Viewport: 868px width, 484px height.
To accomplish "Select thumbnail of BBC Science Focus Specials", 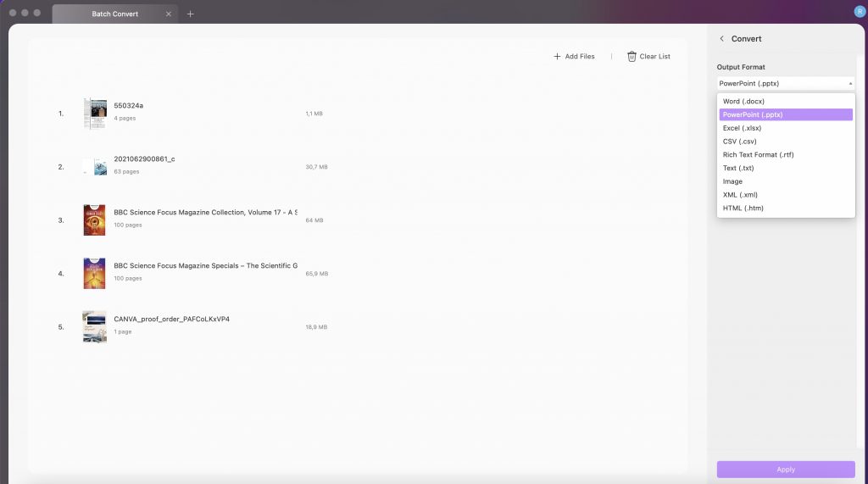I will (95, 273).
